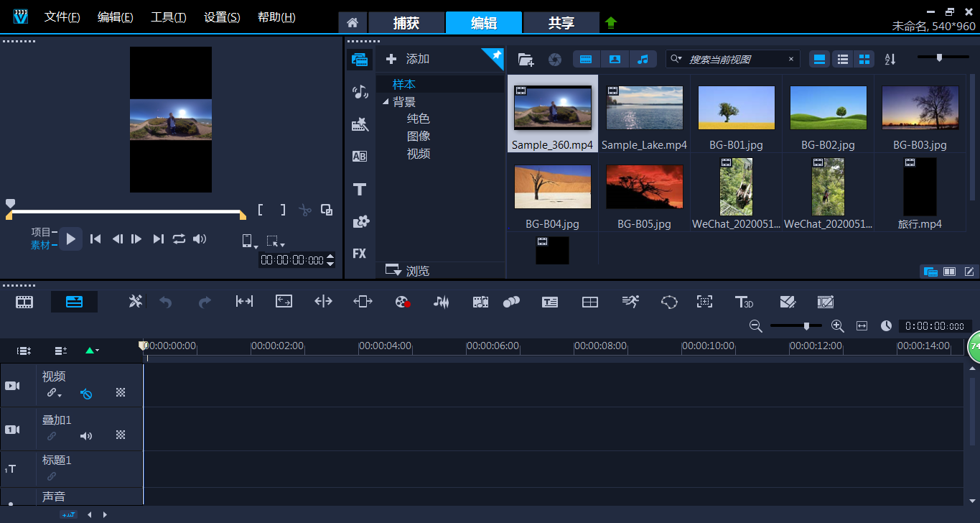Toggle repeat playback loop
Screen dimensions: 980x523
179,239
